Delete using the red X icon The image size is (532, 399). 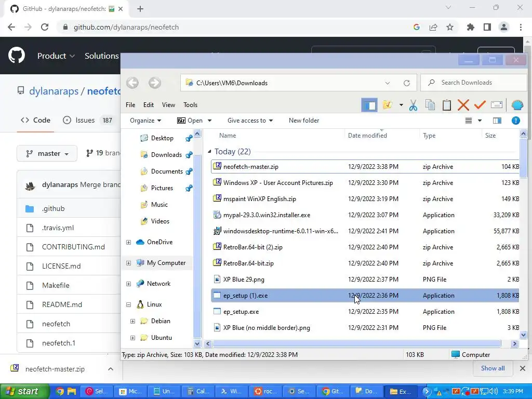(x=463, y=105)
